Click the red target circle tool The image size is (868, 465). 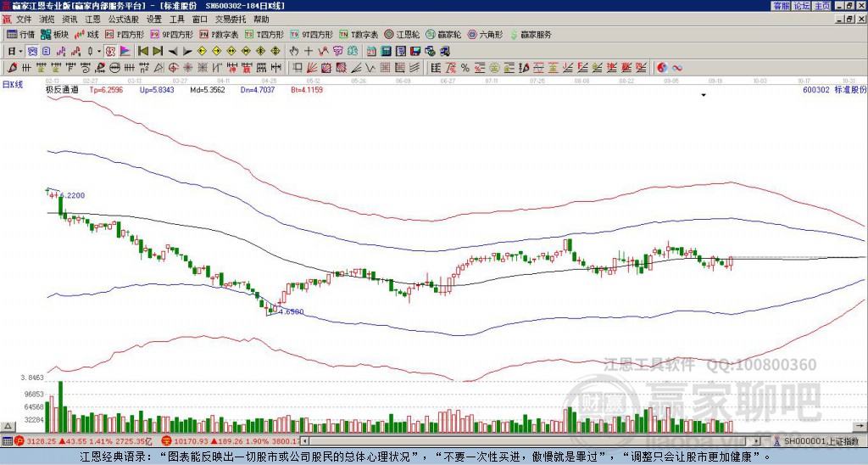[173, 68]
